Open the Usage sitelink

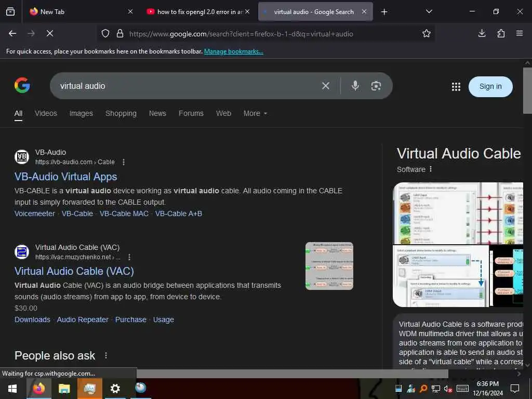(164, 320)
